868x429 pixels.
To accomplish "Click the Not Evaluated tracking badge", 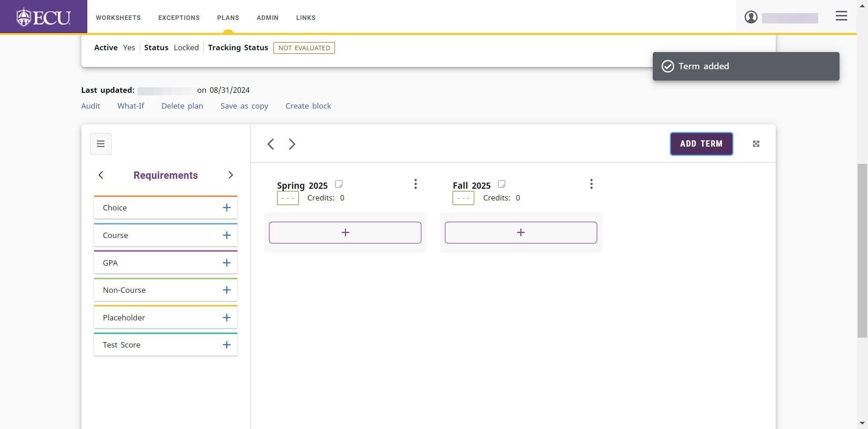I will click(304, 48).
